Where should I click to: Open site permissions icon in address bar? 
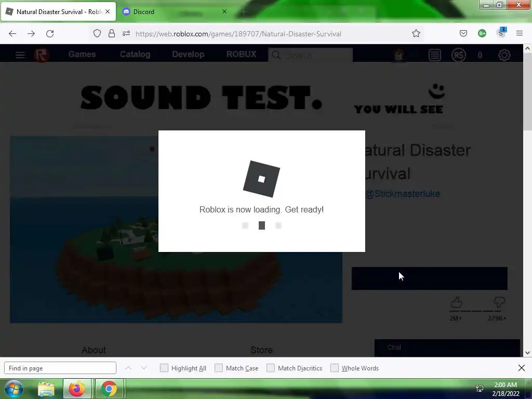click(126, 33)
